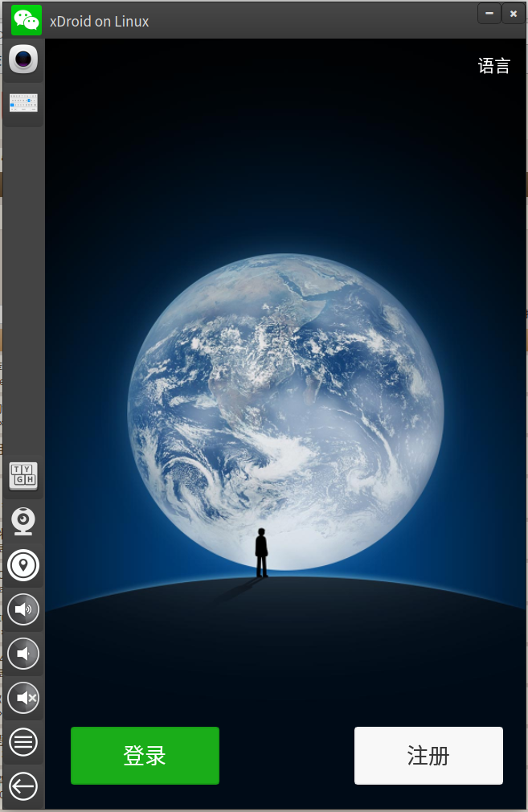Image resolution: width=528 pixels, height=812 pixels.
Task: Click the volume down speaker icon
Action: tap(23, 654)
